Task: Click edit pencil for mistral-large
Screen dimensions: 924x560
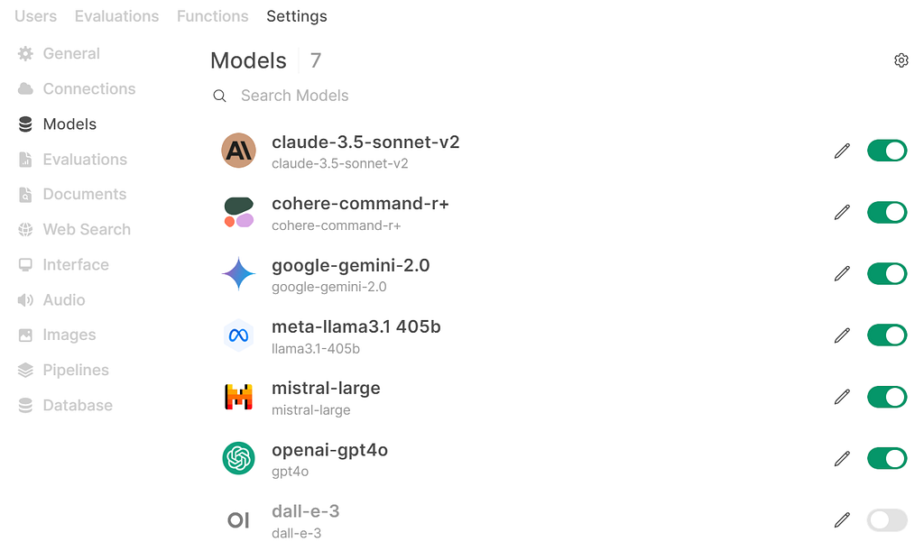Action: pyautogui.click(x=842, y=397)
